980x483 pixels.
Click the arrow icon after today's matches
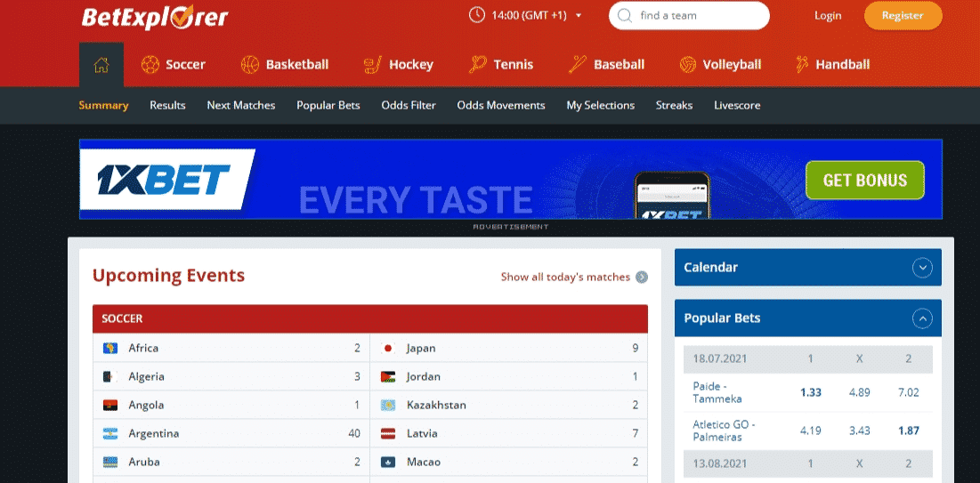click(642, 277)
